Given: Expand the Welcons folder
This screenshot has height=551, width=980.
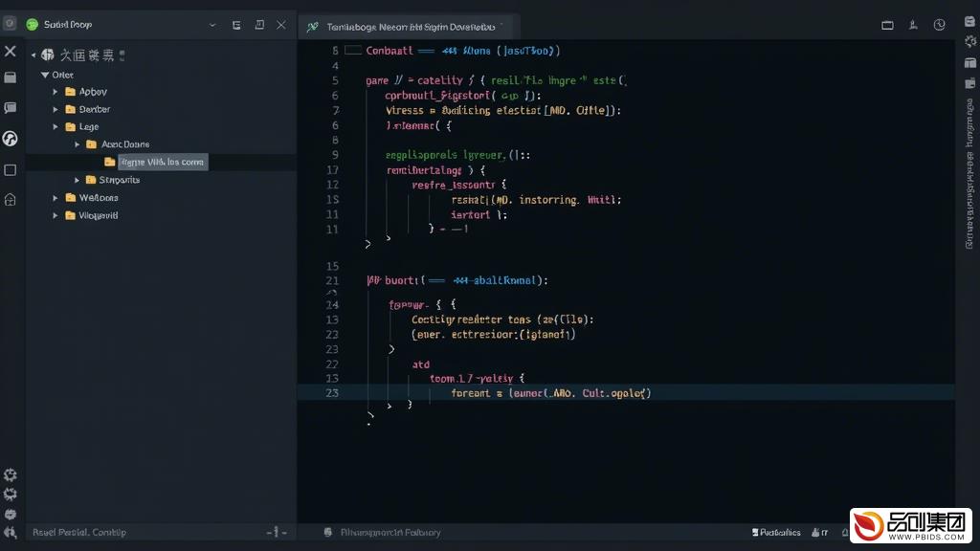Looking at the screenshot, I should pos(56,198).
